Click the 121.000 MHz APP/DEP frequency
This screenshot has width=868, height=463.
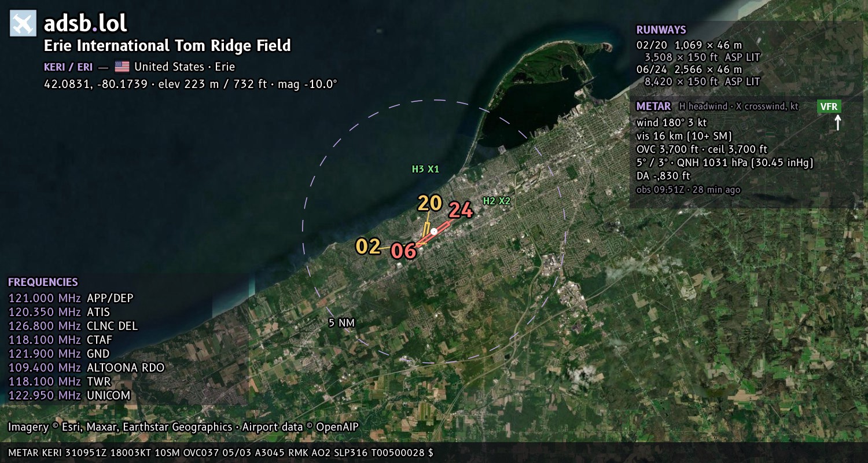pos(71,299)
